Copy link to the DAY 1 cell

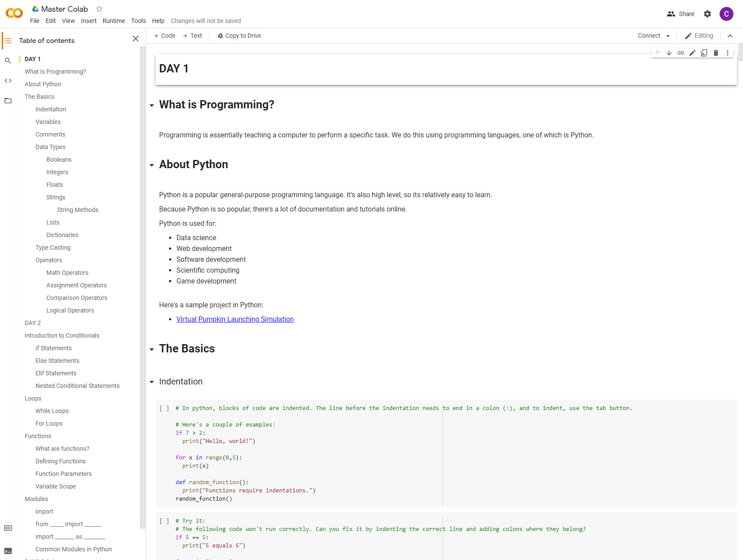[x=681, y=53]
